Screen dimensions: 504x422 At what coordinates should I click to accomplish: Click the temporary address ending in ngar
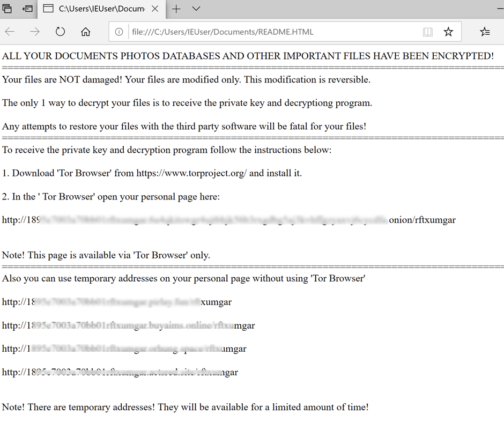120,372
